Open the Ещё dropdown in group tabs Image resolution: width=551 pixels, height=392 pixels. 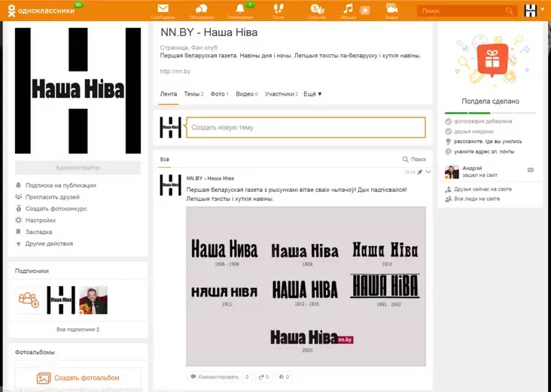click(312, 94)
